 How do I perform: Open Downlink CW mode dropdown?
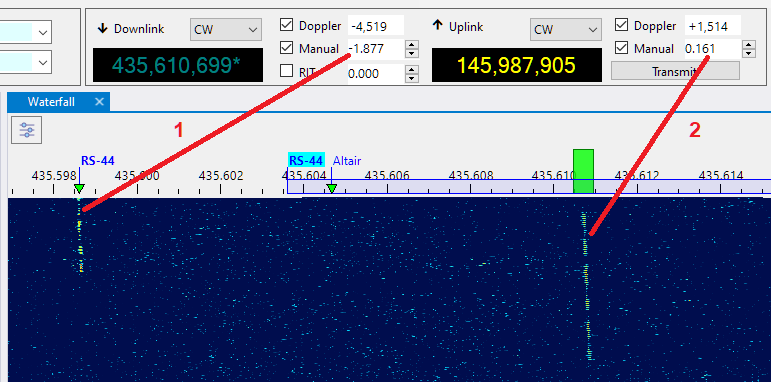(x=226, y=29)
